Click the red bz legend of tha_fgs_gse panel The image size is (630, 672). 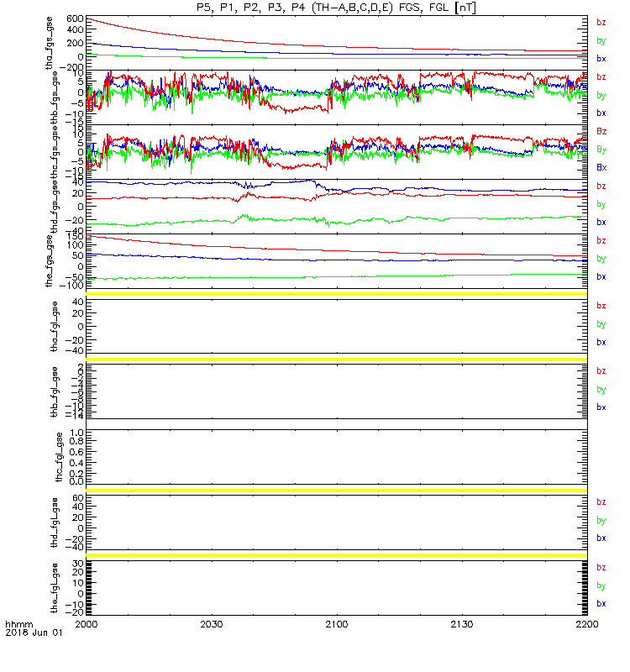[x=601, y=23]
